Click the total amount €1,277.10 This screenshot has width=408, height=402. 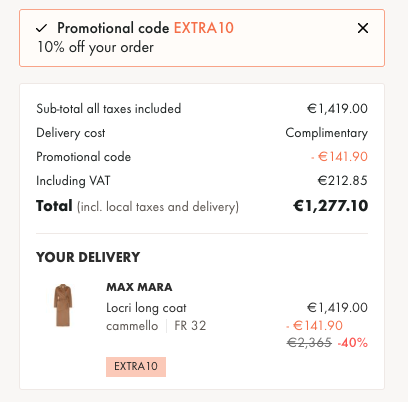point(330,206)
